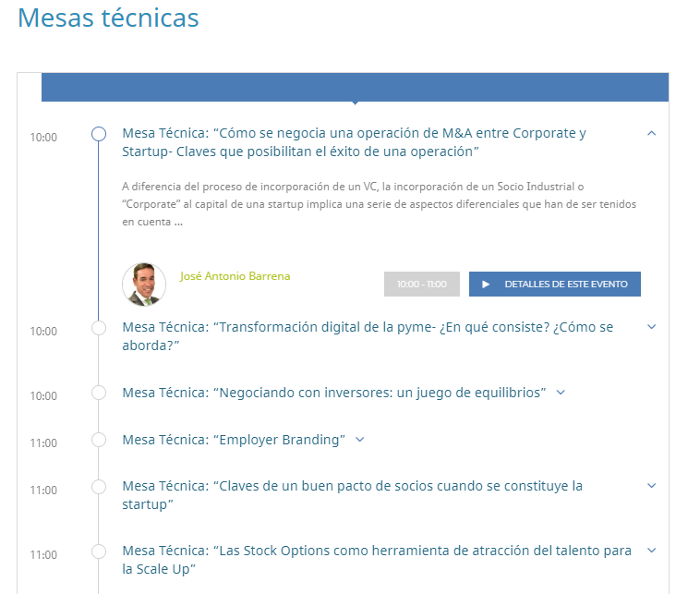Click timeline marker for Negociando con inversores
Viewport: 700px width, 594px height.
click(99, 393)
